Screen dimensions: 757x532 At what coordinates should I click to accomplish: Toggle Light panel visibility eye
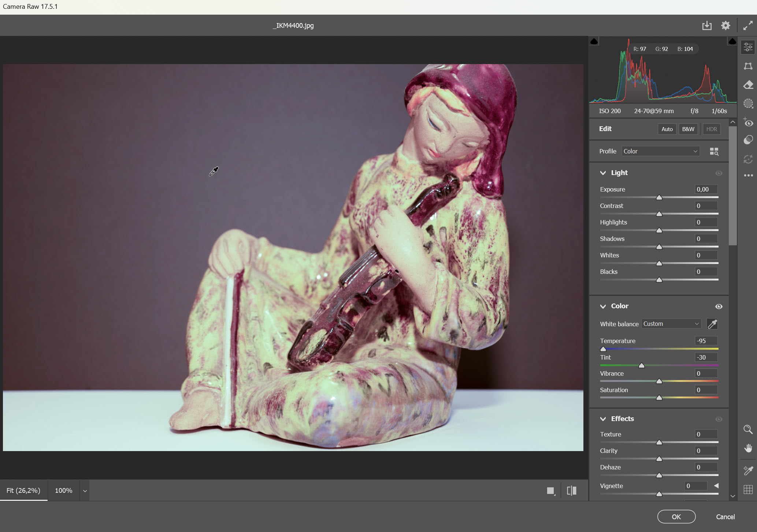click(719, 173)
